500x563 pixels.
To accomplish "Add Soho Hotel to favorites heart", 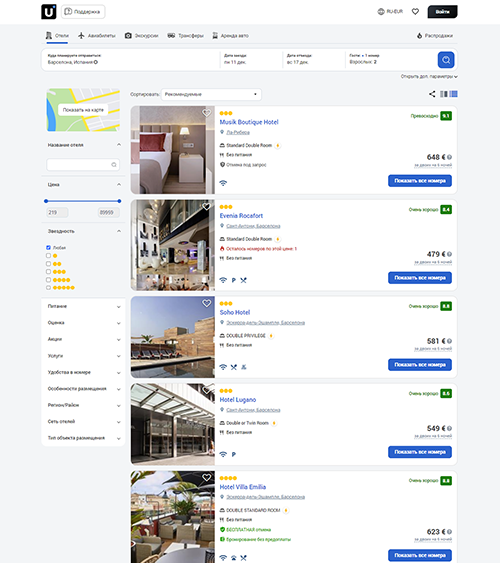I will tap(206, 303).
